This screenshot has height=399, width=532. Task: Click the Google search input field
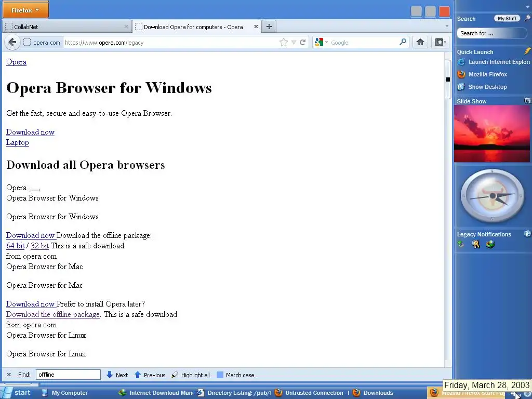tap(364, 43)
